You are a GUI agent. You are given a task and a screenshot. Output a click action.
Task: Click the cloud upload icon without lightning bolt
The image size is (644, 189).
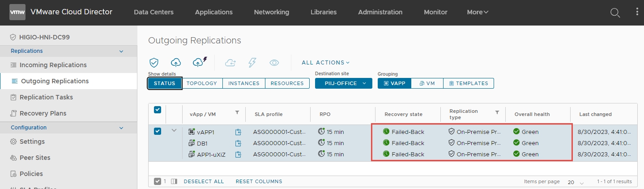pos(176,63)
